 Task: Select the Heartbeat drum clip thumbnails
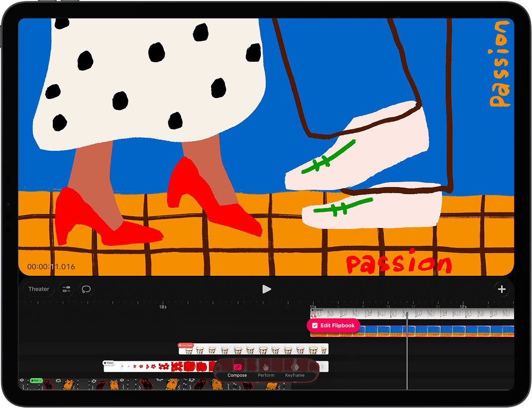253,349
